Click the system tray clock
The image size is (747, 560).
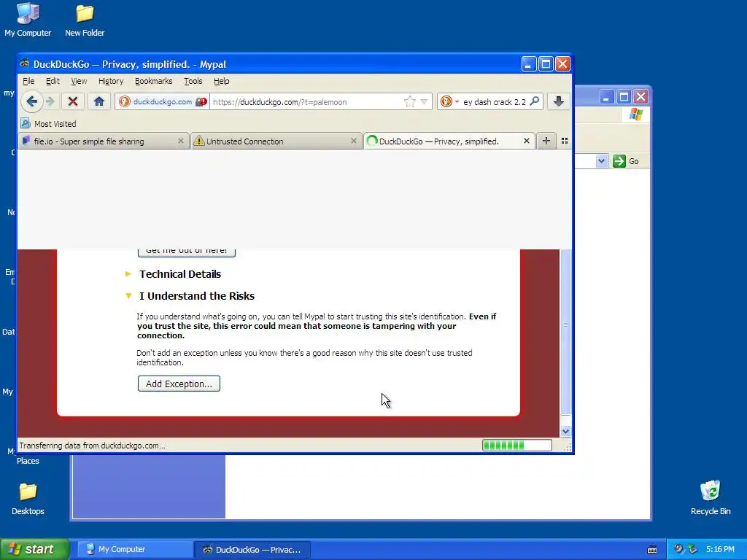point(720,550)
